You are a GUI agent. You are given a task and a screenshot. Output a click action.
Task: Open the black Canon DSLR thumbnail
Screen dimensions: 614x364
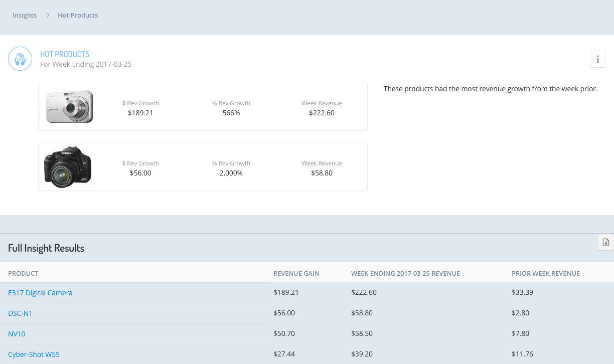click(x=68, y=167)
